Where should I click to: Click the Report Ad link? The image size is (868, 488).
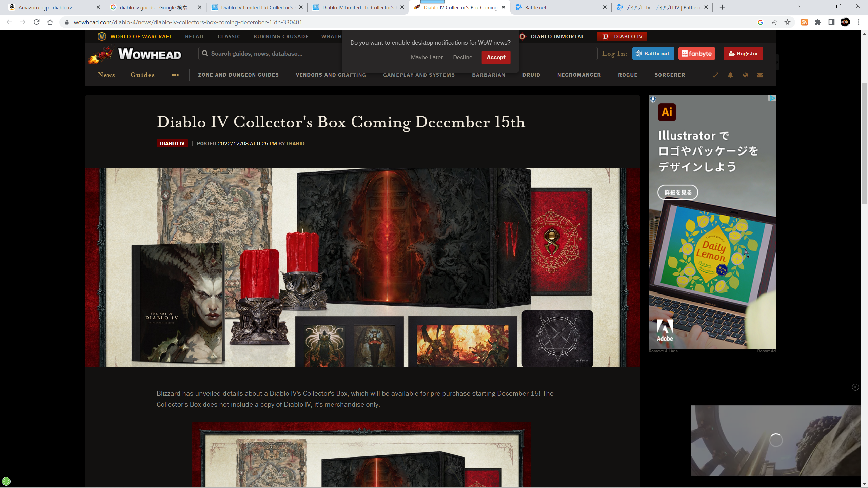coord(766,351)
